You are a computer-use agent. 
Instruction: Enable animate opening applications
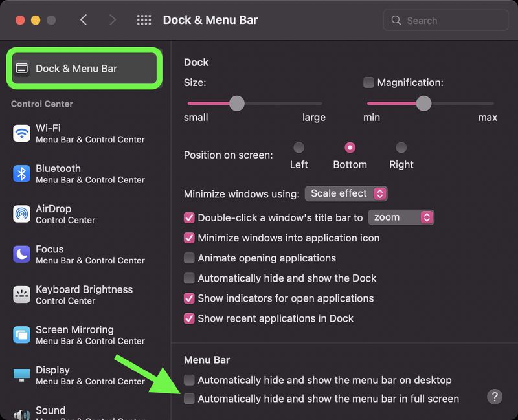tap(190, 258)
